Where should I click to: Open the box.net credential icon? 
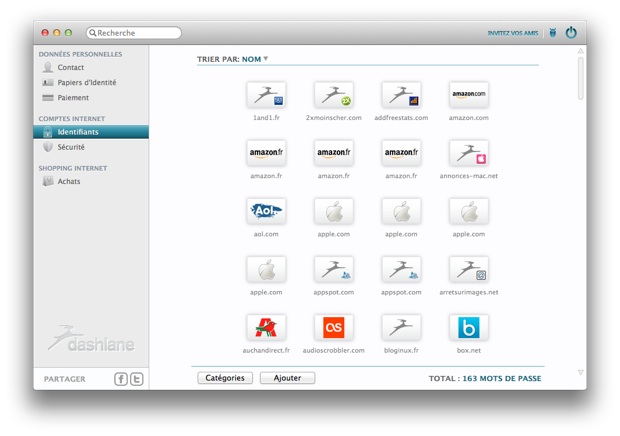click(x=469, y=327)
